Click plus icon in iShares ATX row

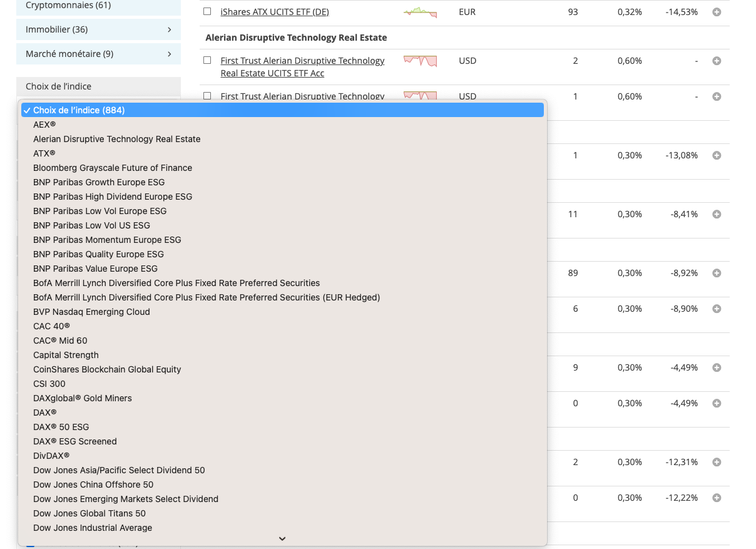point(717,12)
